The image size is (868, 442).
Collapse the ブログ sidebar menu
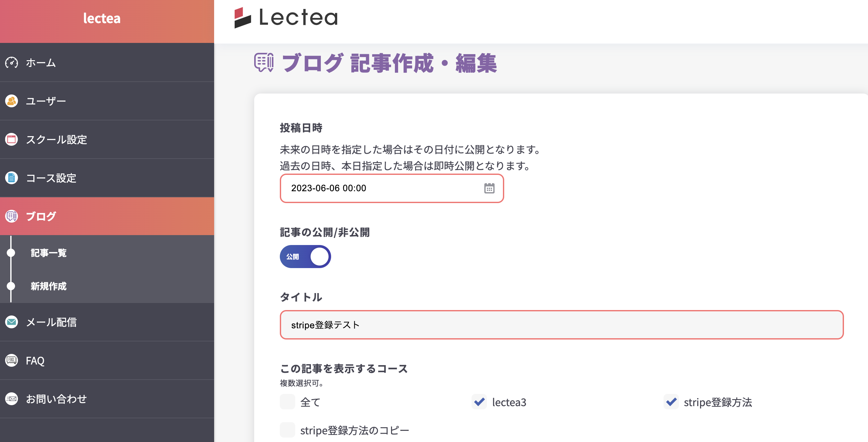pos(107,216)
